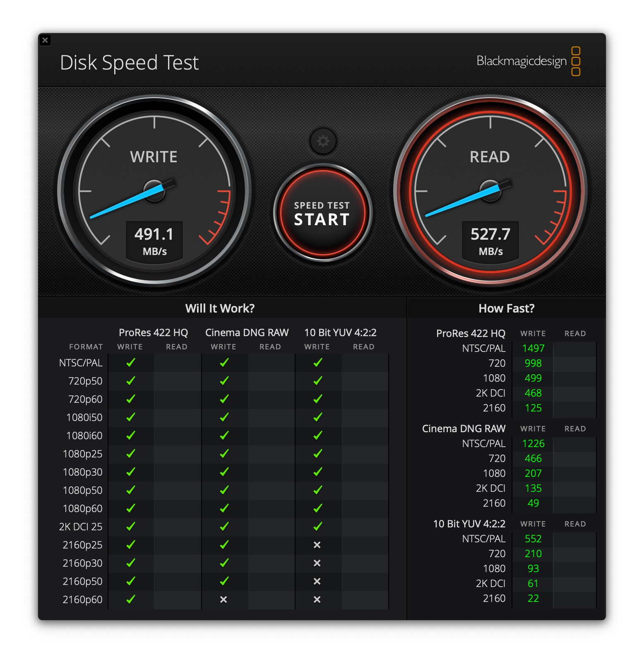Click Cinema DNG 2160 write value 49
This screenshot has height=664, width=644.
click(533, 503)
